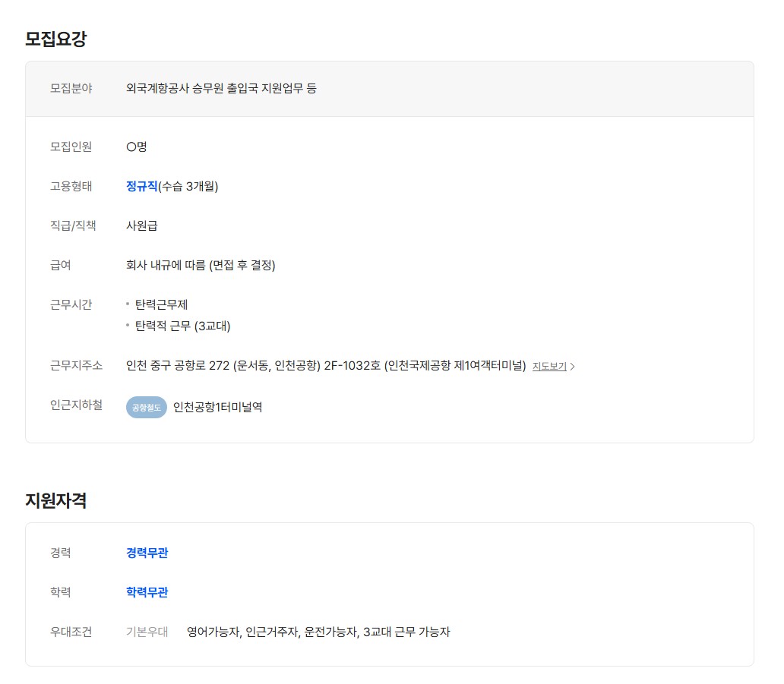The width and height of the screenshot is (784, 684).
Task: Click the 지원자격 section heading
Action: click(55, 501)
